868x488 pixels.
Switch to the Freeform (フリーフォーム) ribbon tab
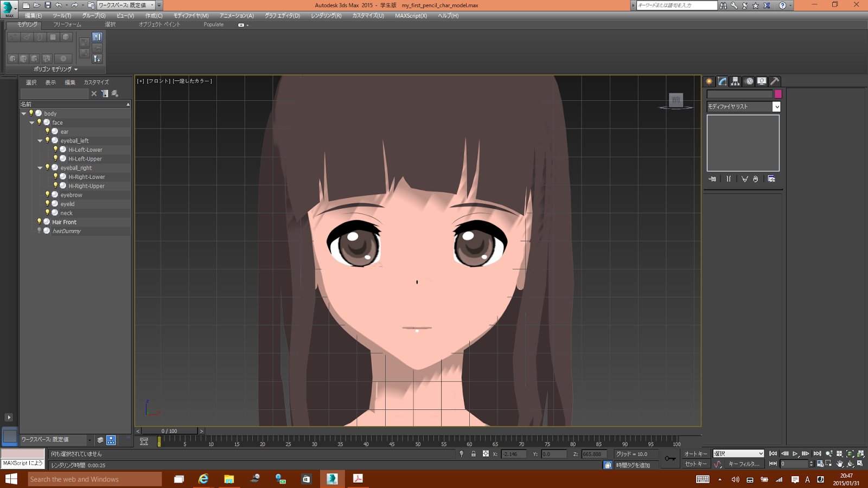point(67,24)
